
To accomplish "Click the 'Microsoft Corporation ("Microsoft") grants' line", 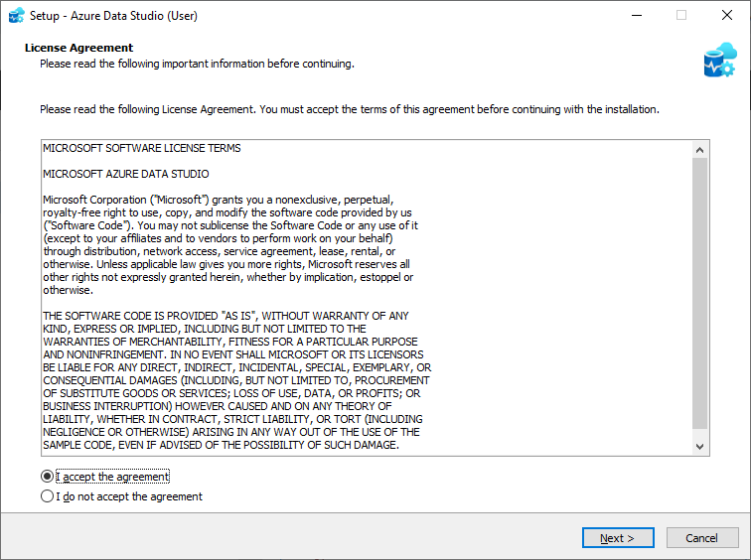I will [218, 200].
